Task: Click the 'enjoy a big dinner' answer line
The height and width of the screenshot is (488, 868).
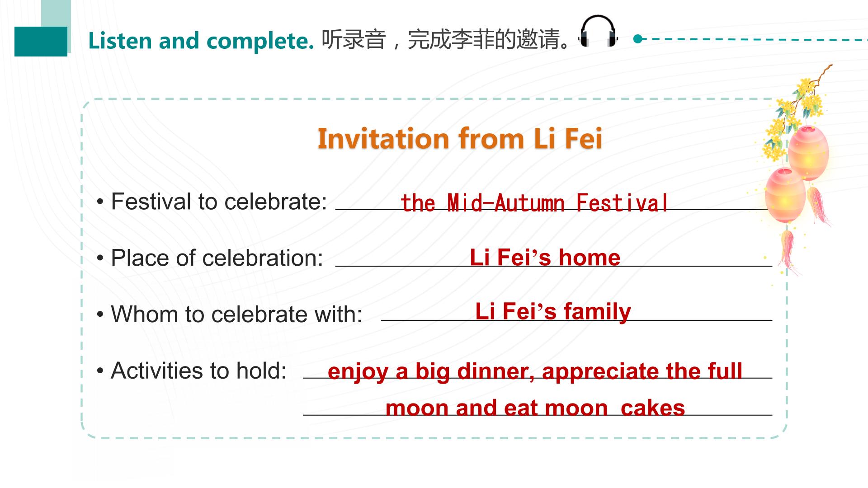Action: pyautogui.click(x=535, y=371)
